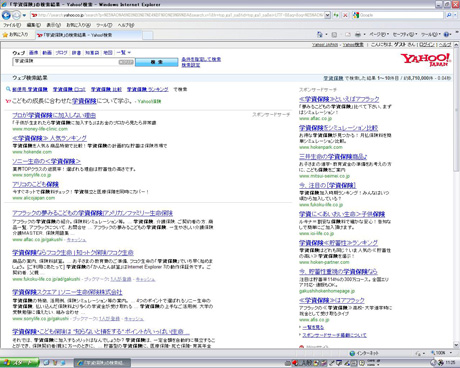
Task: Click the 学資保険 ランキング related search link
Action: point(148,89)
